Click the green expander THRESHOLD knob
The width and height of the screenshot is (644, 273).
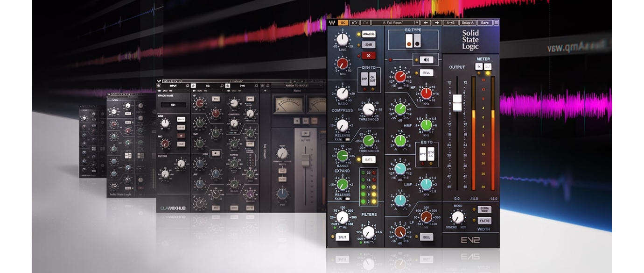(x=369, y=140)
